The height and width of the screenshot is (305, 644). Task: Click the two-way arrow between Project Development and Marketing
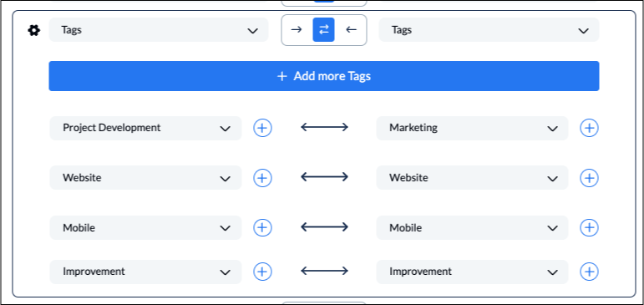[324, 127]
